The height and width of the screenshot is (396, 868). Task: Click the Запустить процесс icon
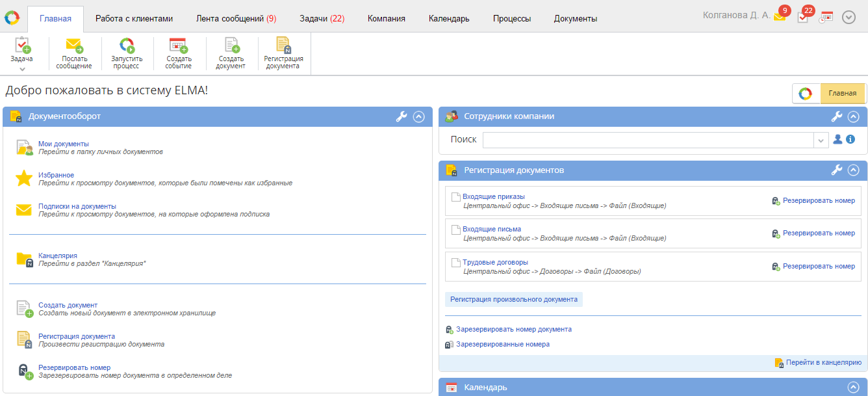pos(127,46)
